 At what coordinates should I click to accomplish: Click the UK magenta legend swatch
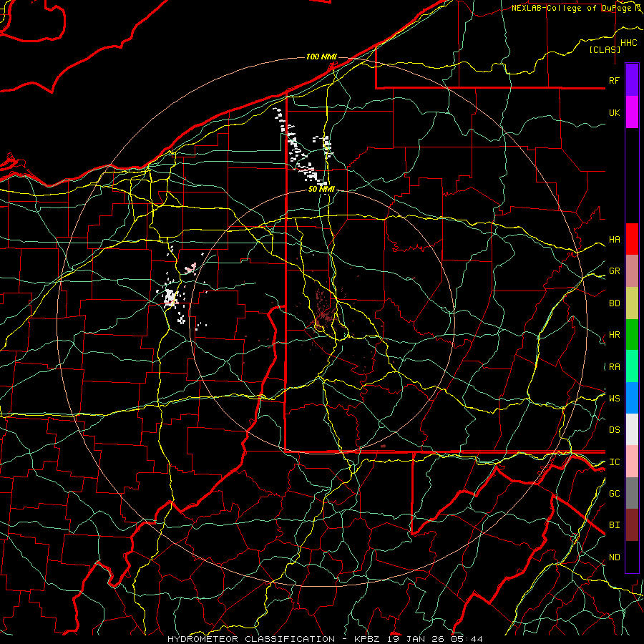[632, 112]
